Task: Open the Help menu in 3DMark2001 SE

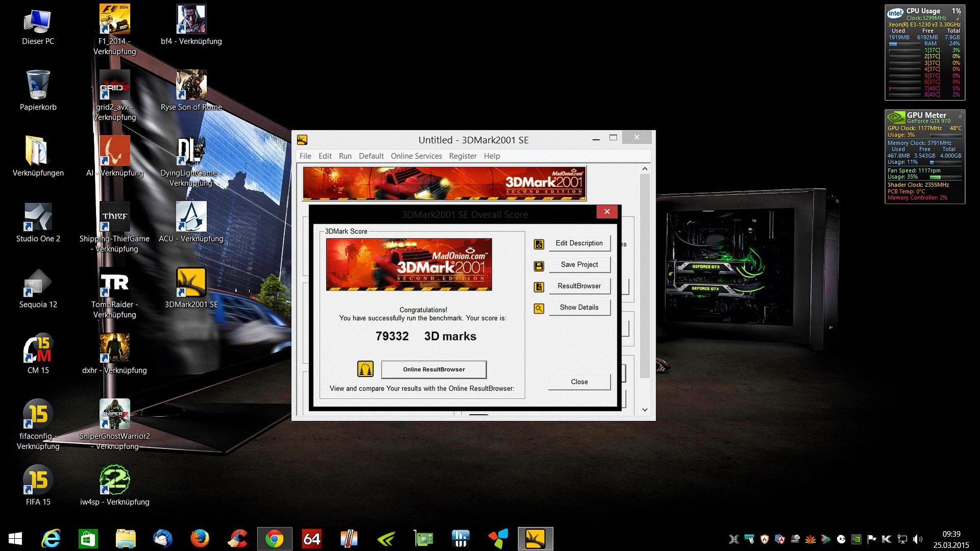Action: pyautogui.click(x=492, y=156)
